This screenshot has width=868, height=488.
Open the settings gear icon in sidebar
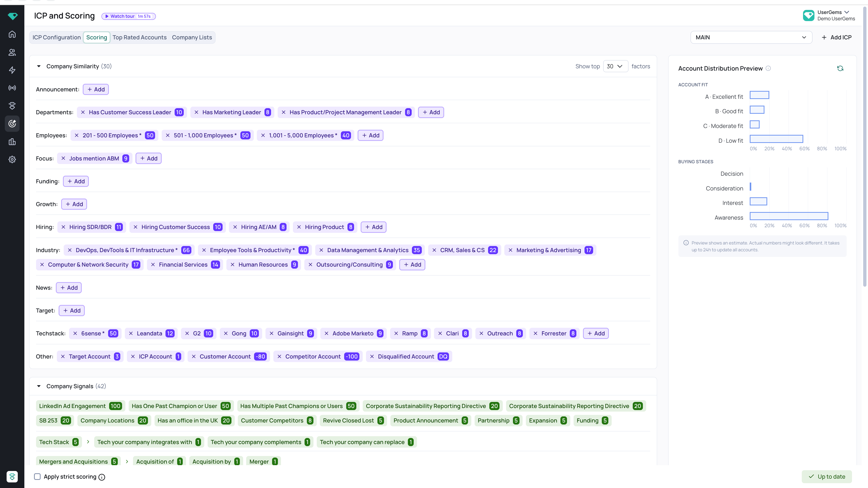pyautogui.click(x=12, y=159)
